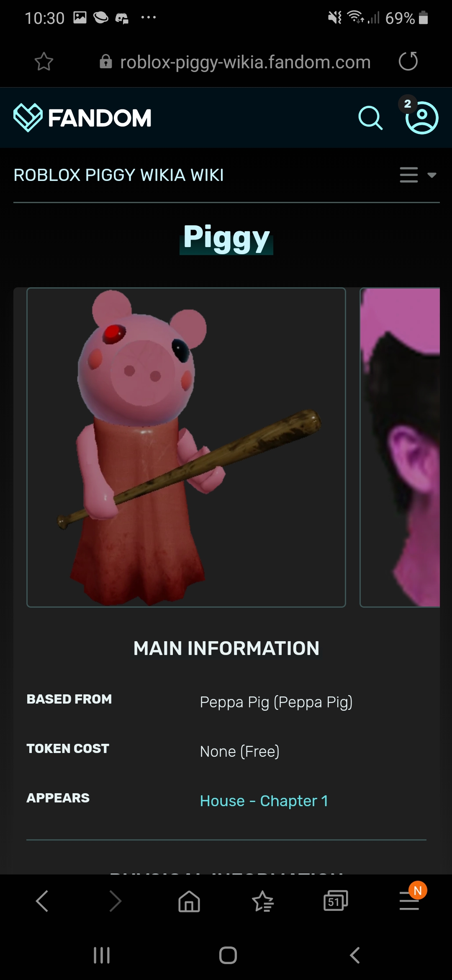
Task: Tap the URL address bar
Action: (235, 62)
